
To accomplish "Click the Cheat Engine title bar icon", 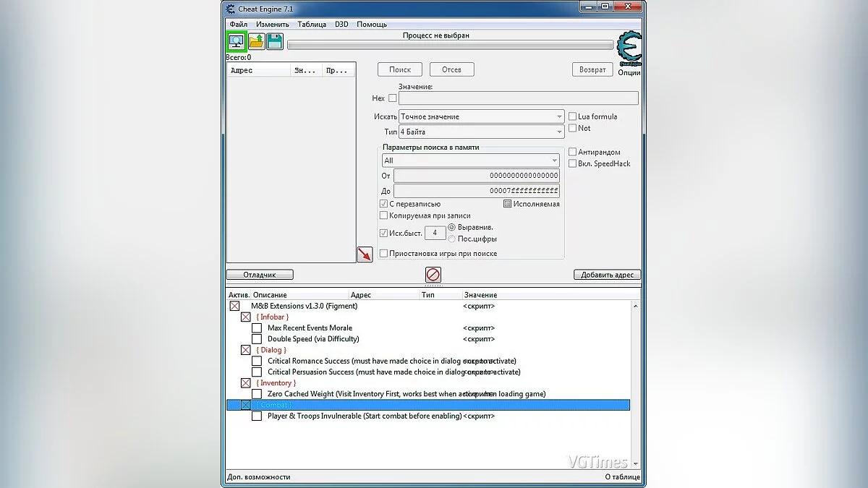I will click(230, 9).
